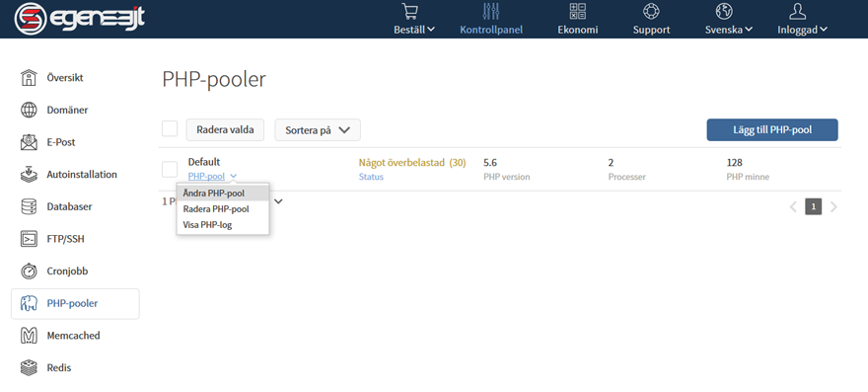The height and width of the screenshot is (392, 868).
Task: Click the Memcached M icon
Action: (x=29, y=336)
